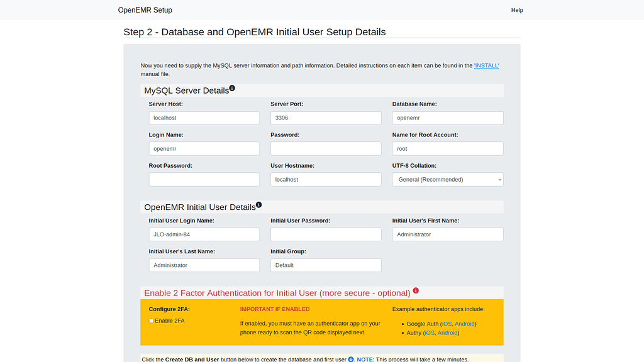
Task: Open the iOS link for Google Auth
Action: coord(445,324)
